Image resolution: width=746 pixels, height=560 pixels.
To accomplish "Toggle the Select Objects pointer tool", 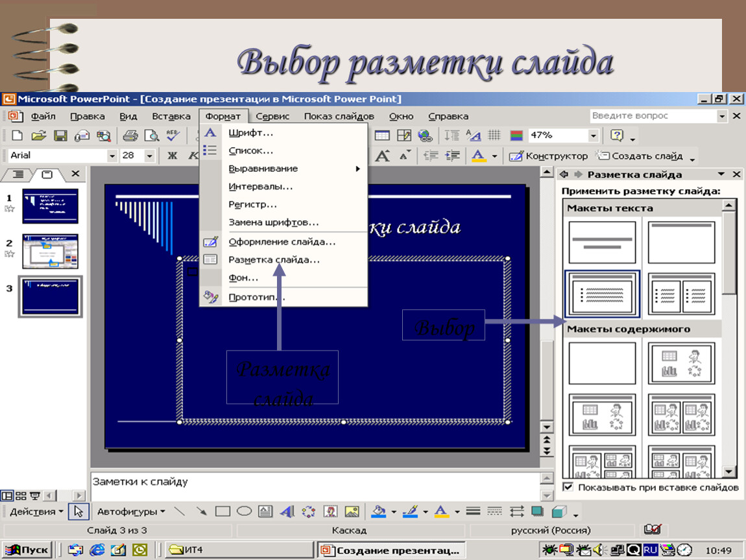I will tap(78, 511).
